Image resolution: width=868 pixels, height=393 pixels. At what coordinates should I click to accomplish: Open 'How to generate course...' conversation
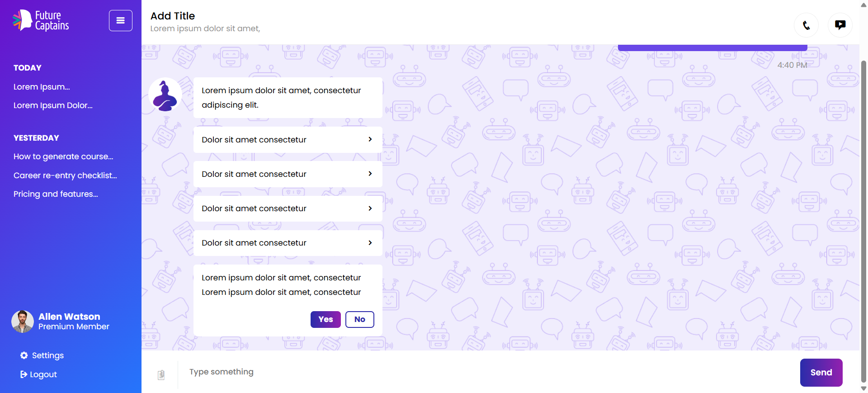pos(63,156)
